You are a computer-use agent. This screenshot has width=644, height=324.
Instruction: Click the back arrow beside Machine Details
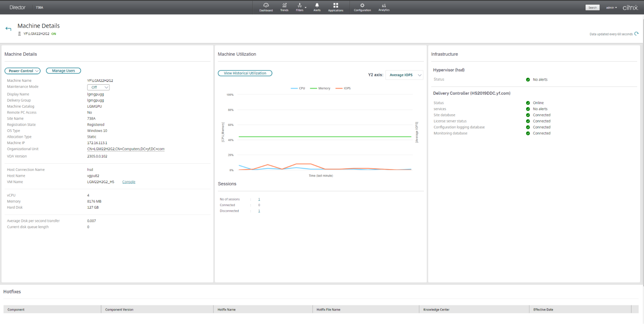[x=8, y=29]
